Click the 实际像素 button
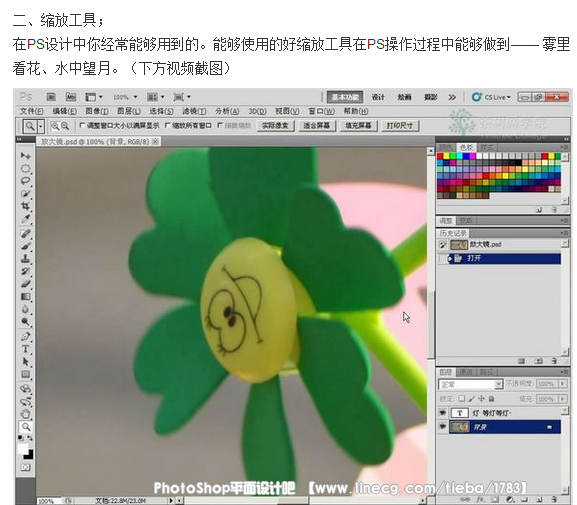This screenshot has width=577, height=505. pos(275,126)
